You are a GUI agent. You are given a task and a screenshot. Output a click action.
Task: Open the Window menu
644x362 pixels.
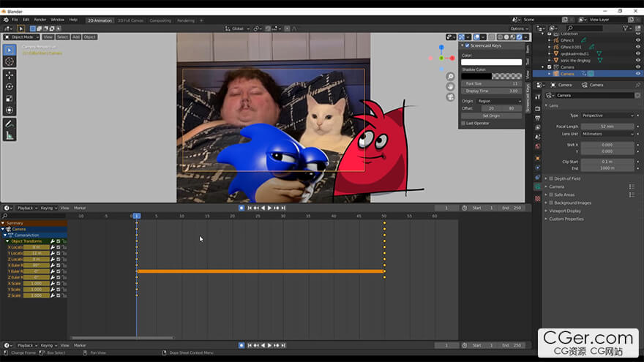[x=58, y=20]
